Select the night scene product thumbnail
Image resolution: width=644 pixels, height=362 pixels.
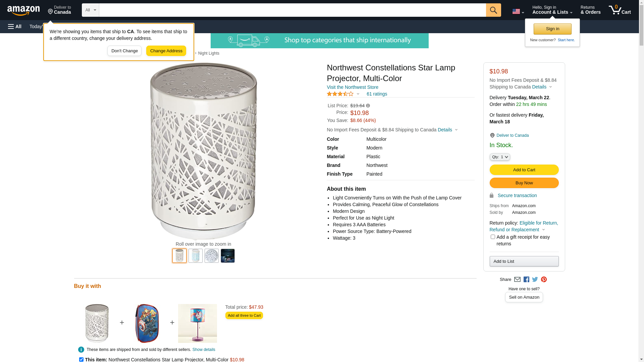click(228, 256)
